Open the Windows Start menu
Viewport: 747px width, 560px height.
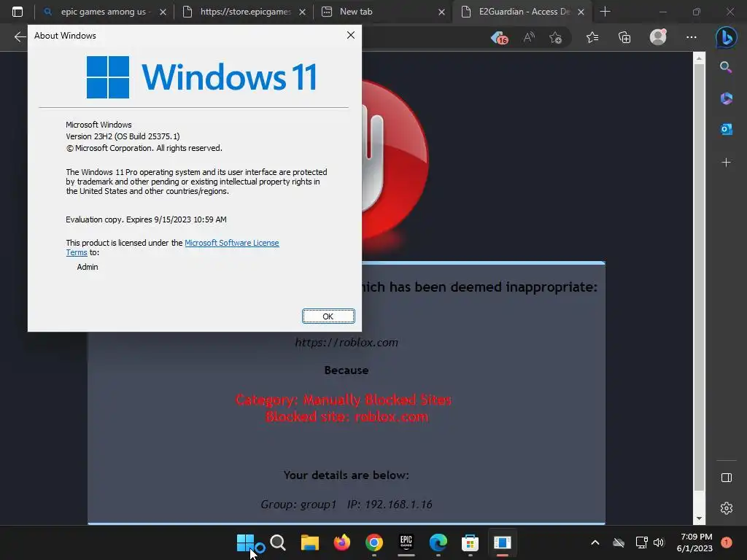point(246,542)
